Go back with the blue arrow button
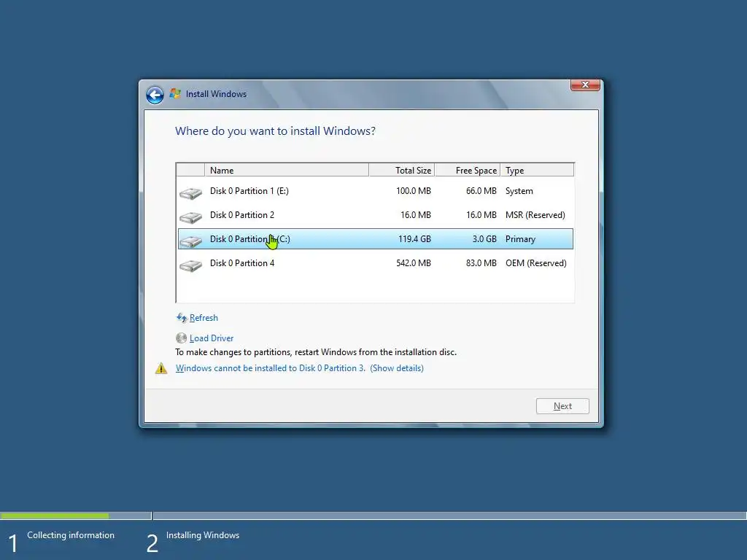 (x=155, y=95)
